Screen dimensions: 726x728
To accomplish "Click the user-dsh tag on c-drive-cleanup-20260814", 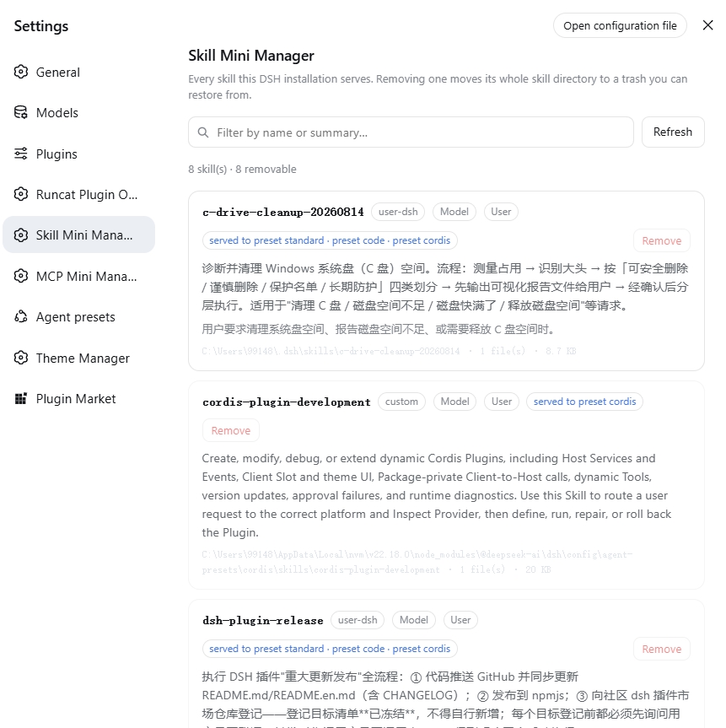I will click(x=398, y=212).
